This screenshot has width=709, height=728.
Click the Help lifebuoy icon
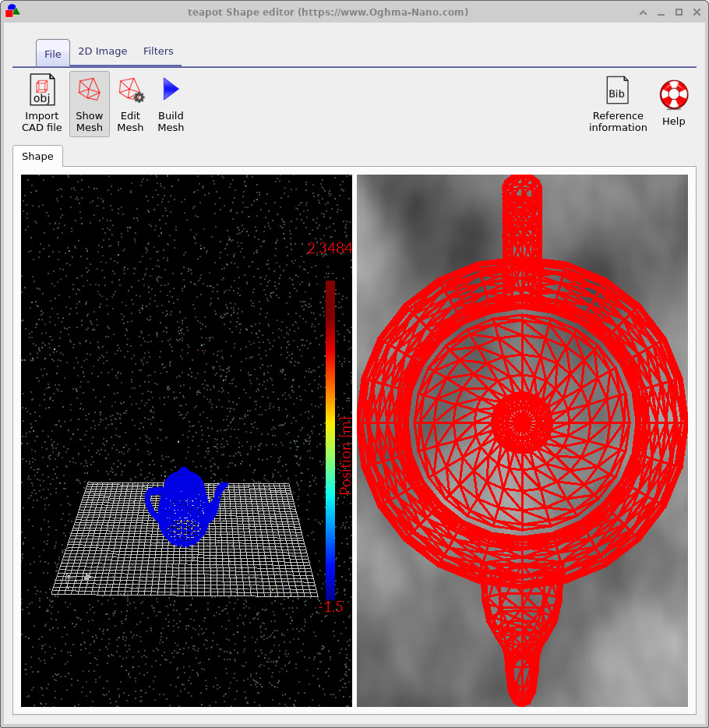pyautogui.click(x=673, y=95)
